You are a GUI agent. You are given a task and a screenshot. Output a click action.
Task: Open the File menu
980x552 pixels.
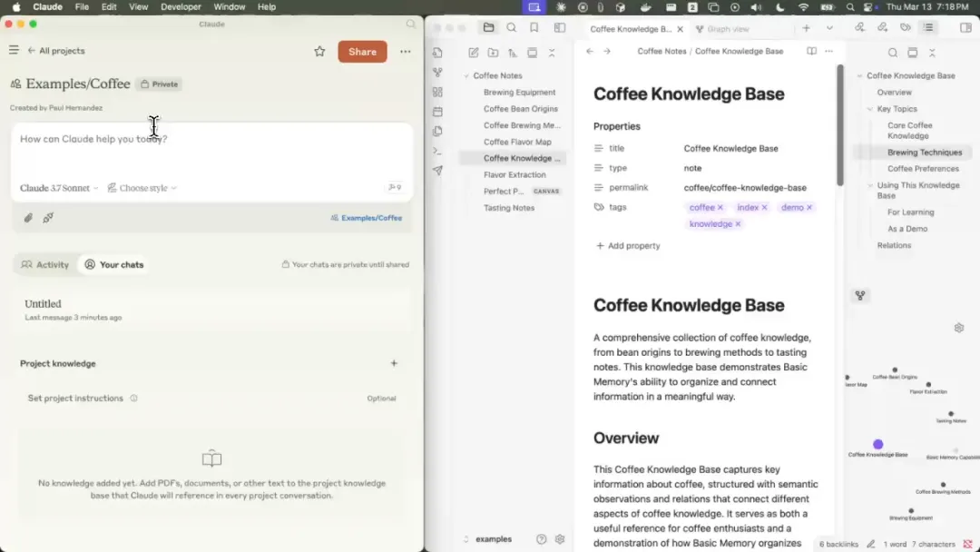pyautogui.click(x=82, y=7)
